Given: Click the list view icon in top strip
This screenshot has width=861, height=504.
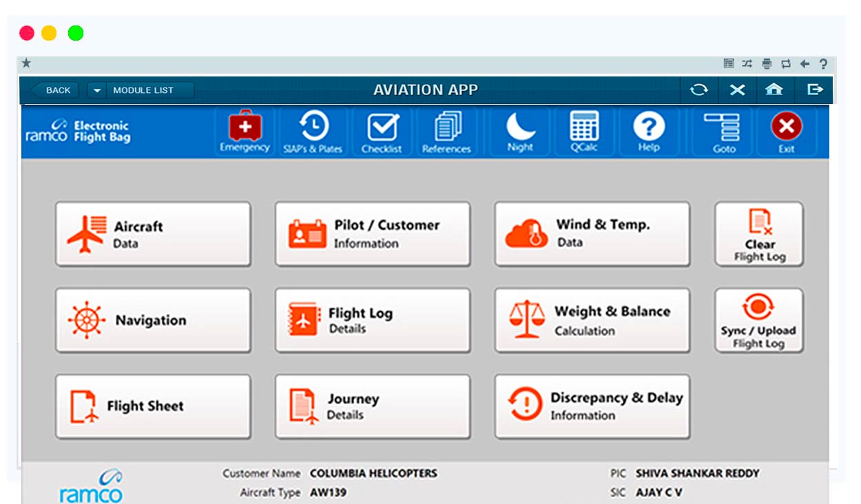Looking at the screenshot, I should [729, 64].
